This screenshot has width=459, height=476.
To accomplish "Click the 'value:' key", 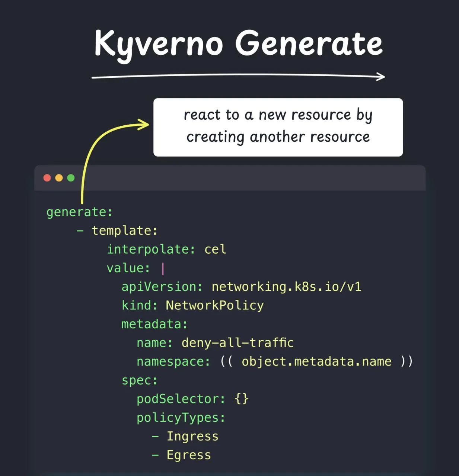I will [x=128, y=268].
